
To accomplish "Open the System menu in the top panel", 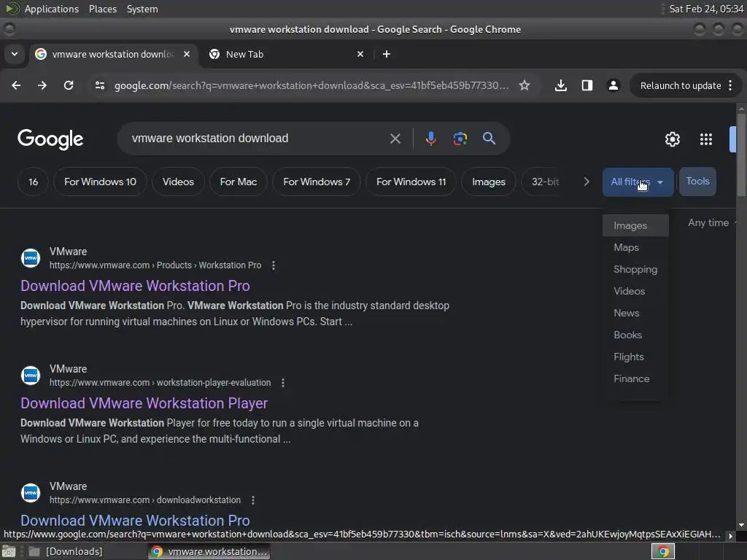I will (x=142, y=9).
